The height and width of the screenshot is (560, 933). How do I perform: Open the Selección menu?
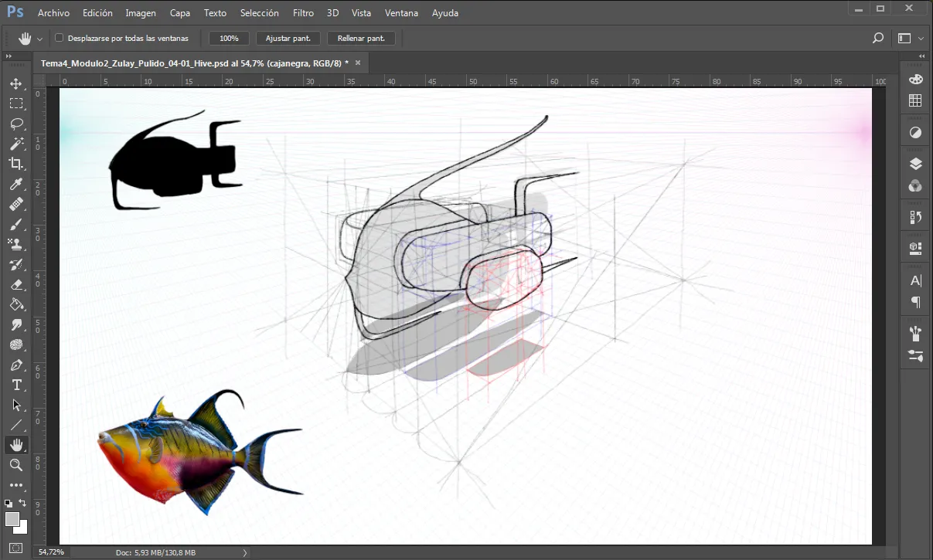point(260,13)
